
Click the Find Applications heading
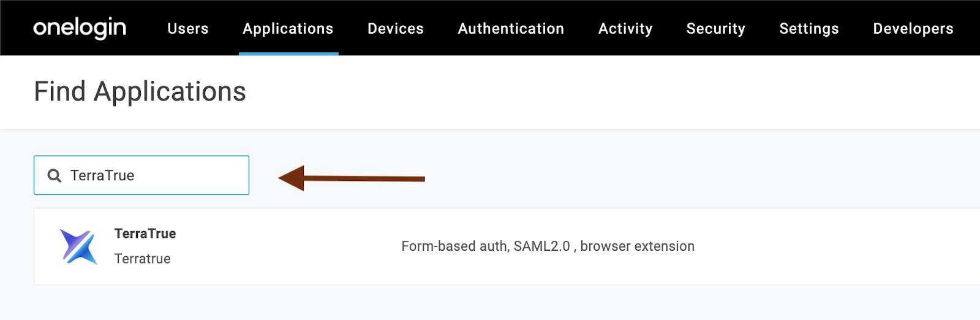click(x=140, y=92)
